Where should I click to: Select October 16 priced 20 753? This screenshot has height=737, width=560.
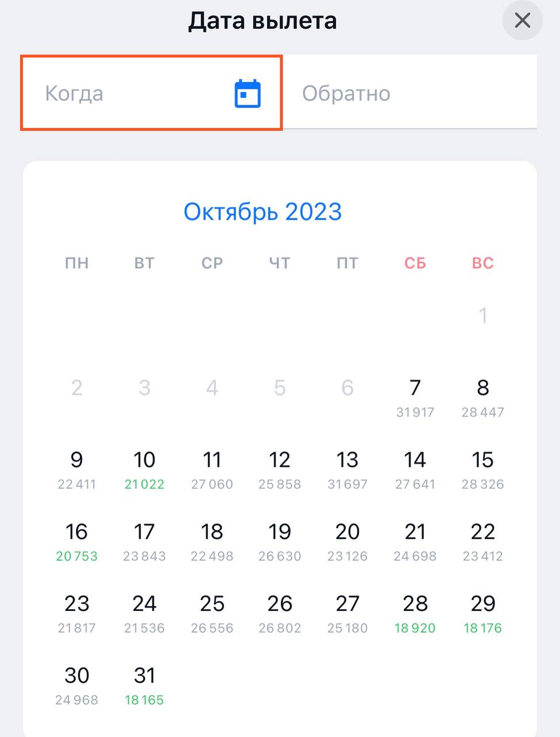(x=77, y=541)
